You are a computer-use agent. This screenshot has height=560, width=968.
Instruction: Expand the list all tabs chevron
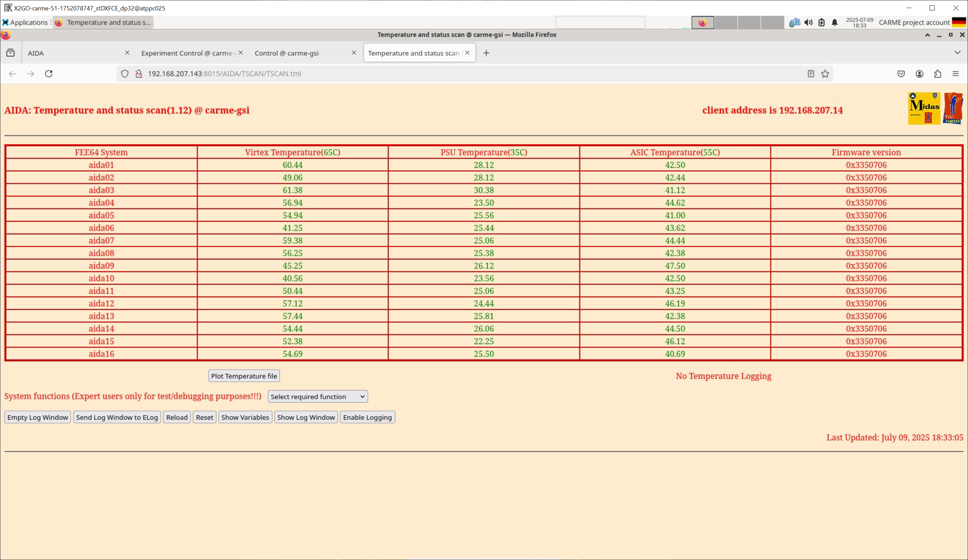click(x=957, y=53)
